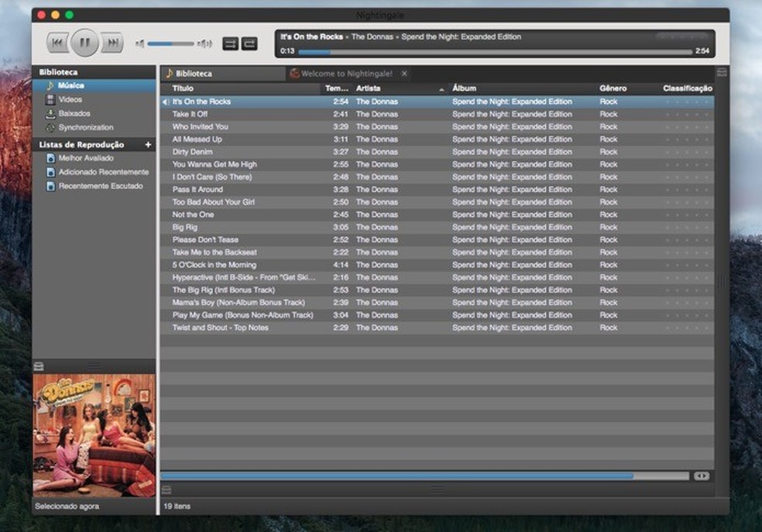Click the track progress bar in the player

496,52
